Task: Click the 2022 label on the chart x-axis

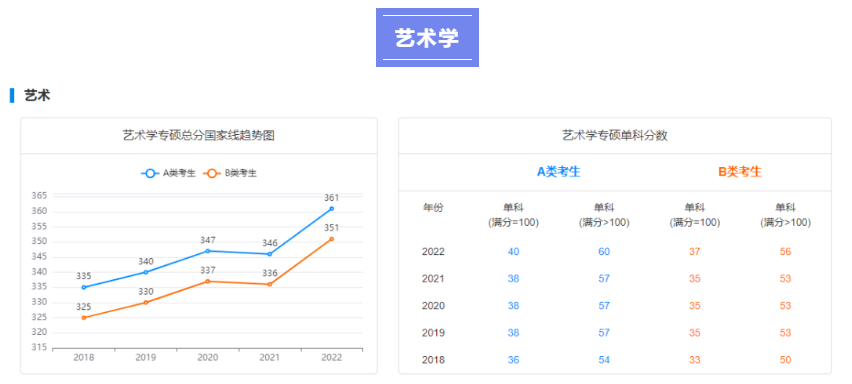Action: tap(331, 357)
